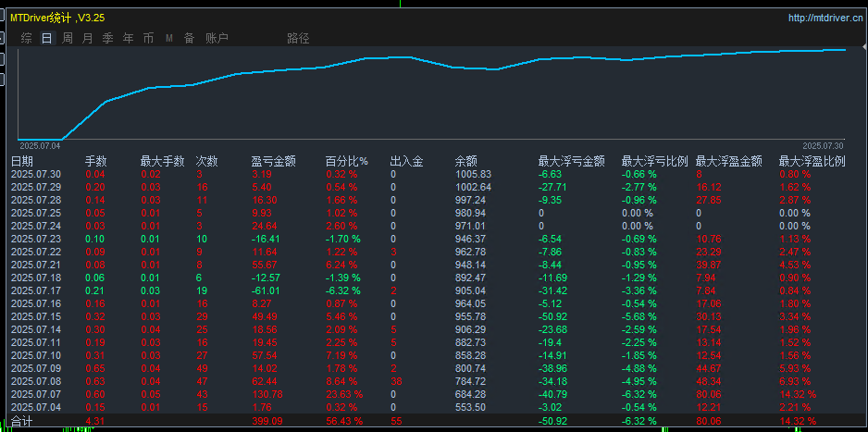
Task: Click the 最大浮盈金额 column header
Action: pos(729,162)
